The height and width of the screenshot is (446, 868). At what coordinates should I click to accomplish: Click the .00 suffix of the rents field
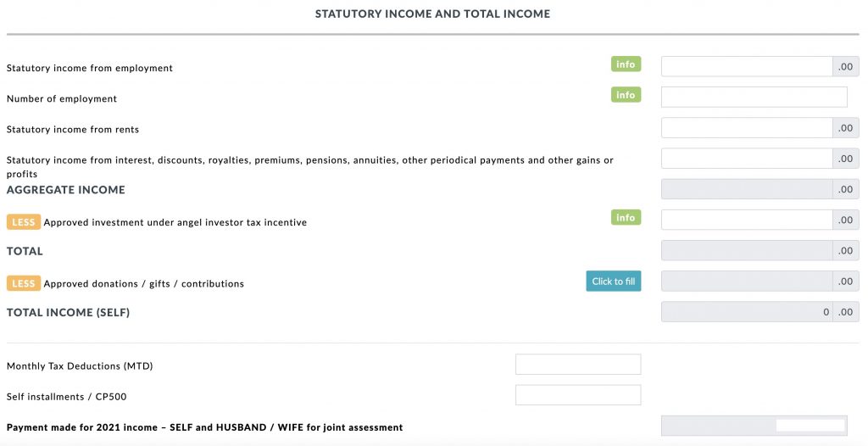coord(845,128)
